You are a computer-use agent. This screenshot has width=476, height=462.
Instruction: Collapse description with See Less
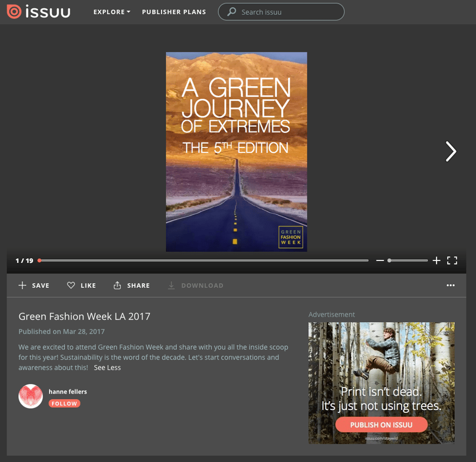pyautogui.click(x=107, y=368)
